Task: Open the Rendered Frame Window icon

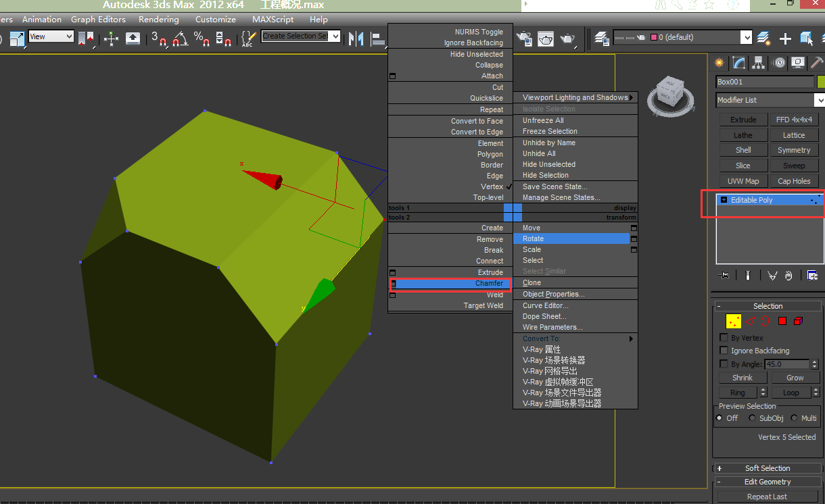Action: tap(546, 39)
